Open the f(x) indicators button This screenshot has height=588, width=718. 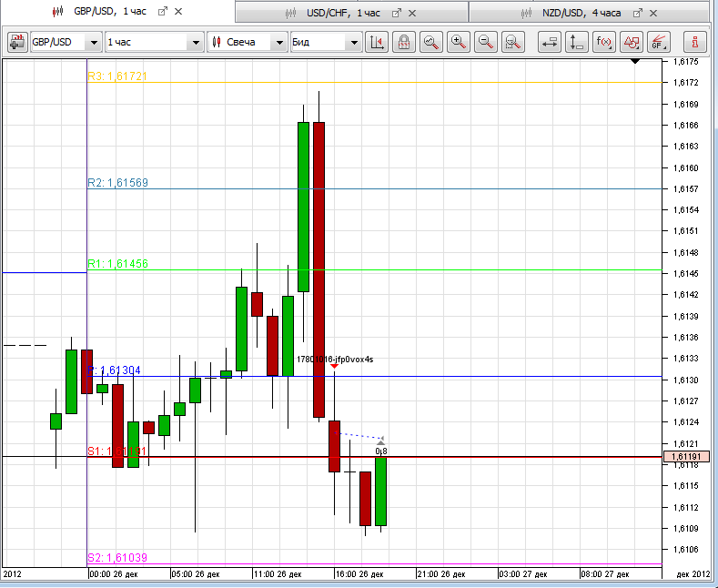click(x=604, y=42)
